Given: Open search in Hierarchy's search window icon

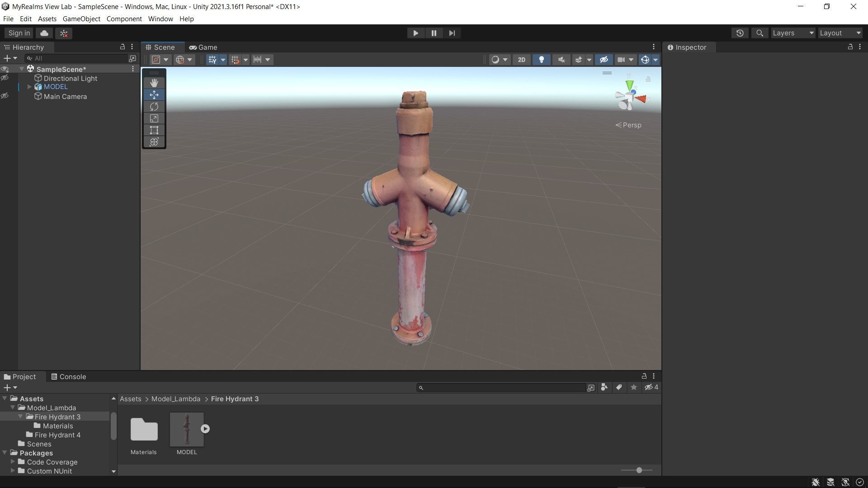Looking at the screenshot, I should click(x=132, y=58).
